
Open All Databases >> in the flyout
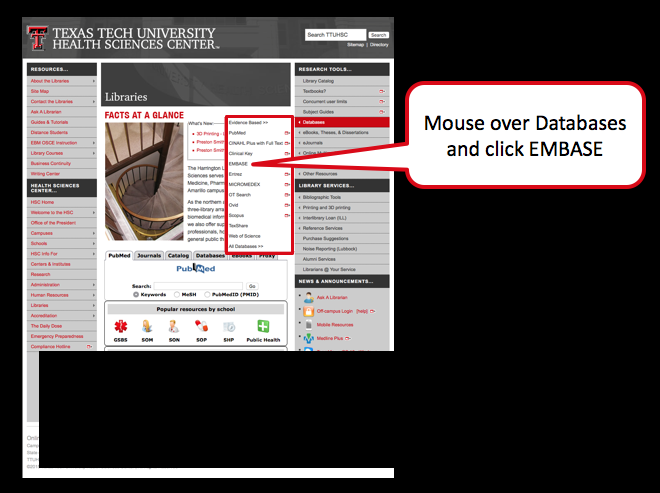246,246
